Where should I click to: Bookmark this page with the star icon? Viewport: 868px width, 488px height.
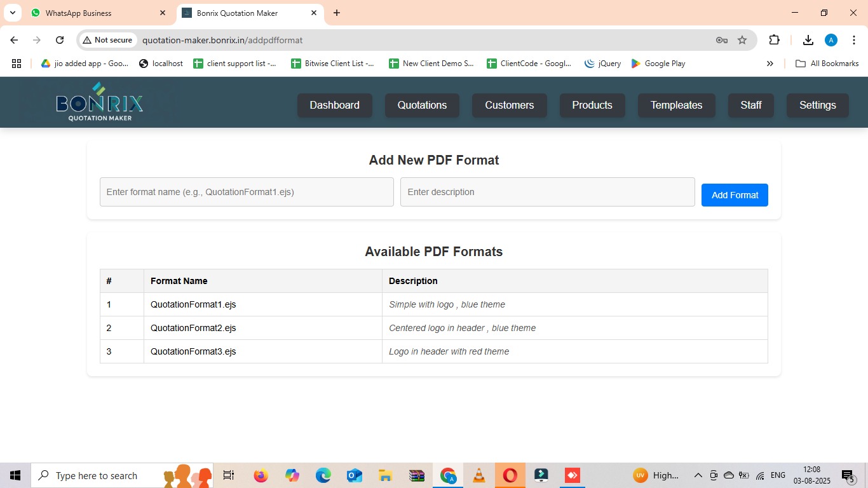point(742,40)
